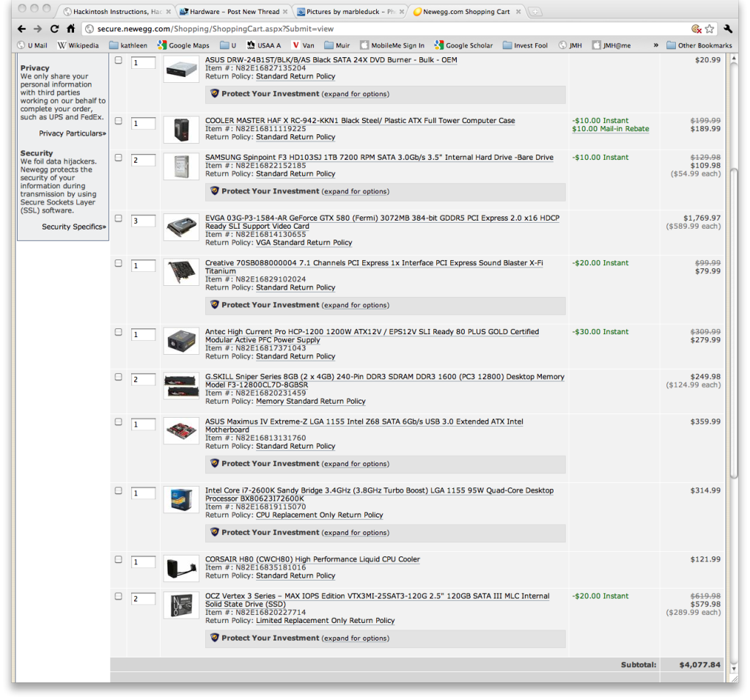
Task: Close the Hackintosh Instructions tab
Action: [169, 12]
